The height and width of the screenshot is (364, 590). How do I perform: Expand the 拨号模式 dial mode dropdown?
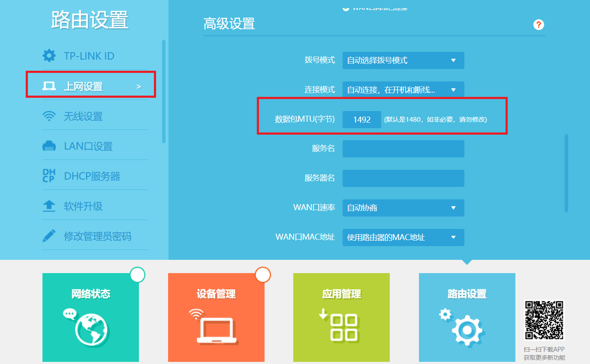[x=403, y=60]
